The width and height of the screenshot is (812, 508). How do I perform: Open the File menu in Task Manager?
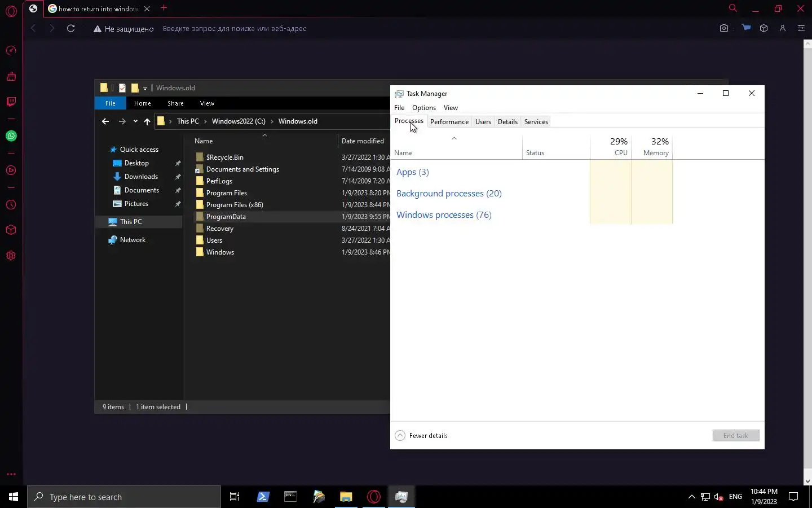point(399,108)
